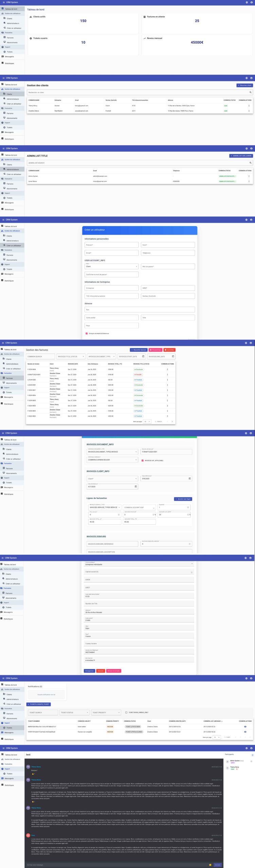Screen dimensions: 255x868
Task: Click the language globe on Gestion des factures header
Action: click(x=246, y=343)
